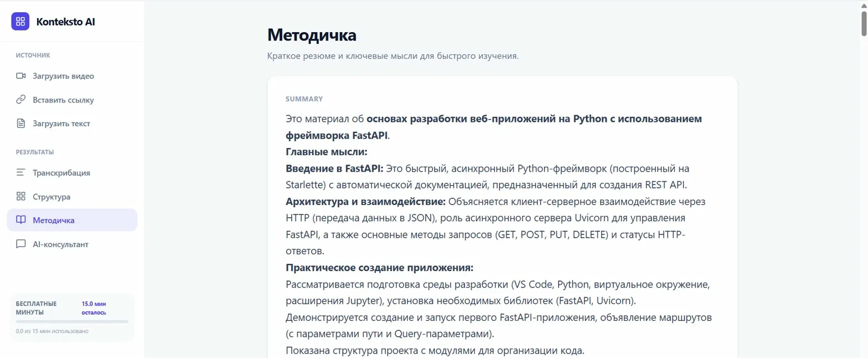
Task: Click the ИСТОЧНИК section header
Action: pos(33,55)
